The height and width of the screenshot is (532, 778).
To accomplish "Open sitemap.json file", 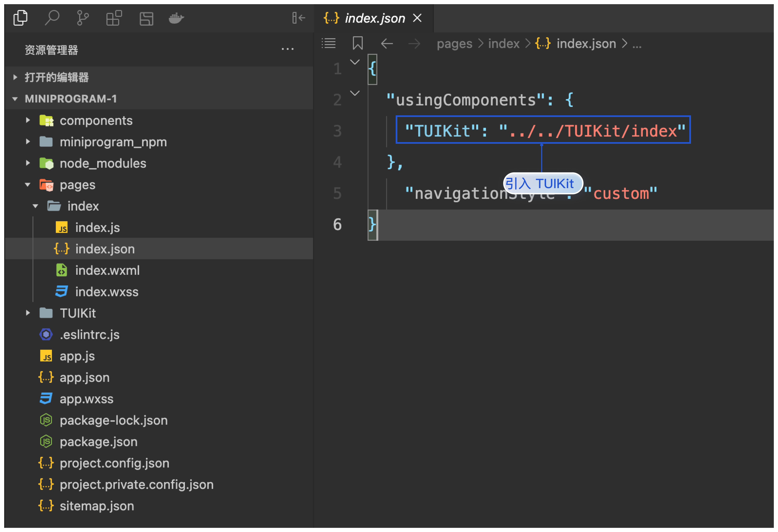I will point(159,506).
